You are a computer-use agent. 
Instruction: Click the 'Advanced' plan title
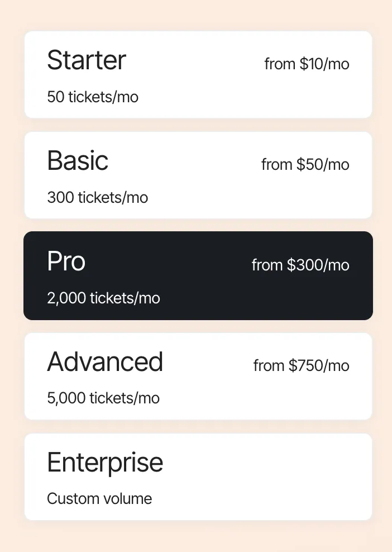(x=105, y=362)
